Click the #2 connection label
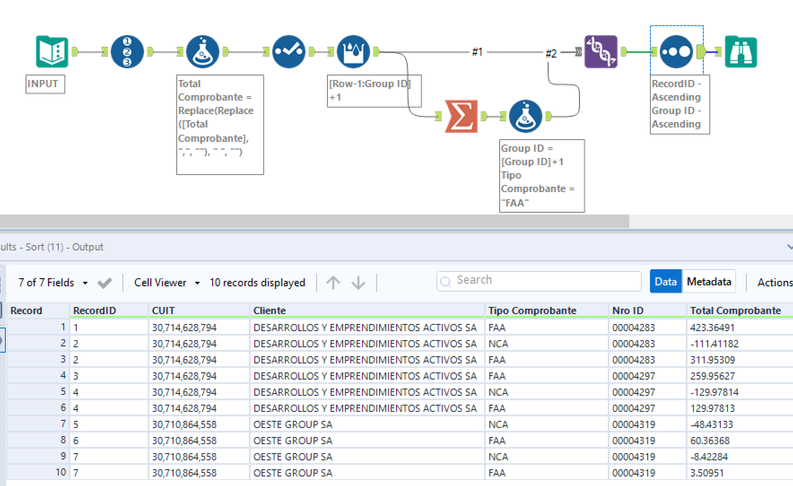Image resolution: width=793 pixels, height=486 pixels. click(551, 53)
